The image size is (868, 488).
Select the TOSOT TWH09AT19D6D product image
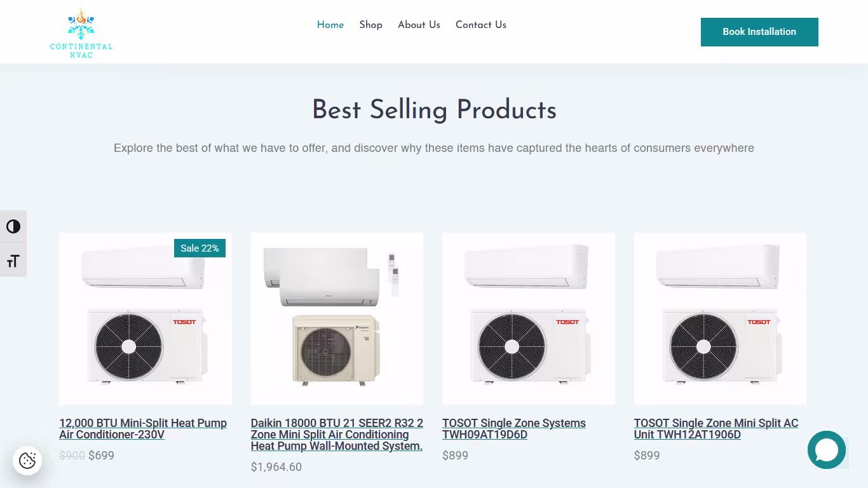(x=529, y=318)
